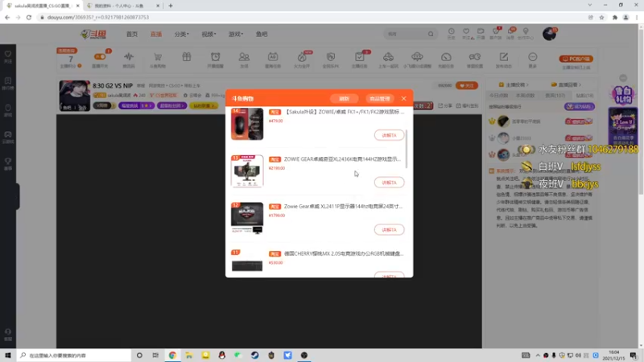Expand the 游戏 dropdown menu

point(236,34)
